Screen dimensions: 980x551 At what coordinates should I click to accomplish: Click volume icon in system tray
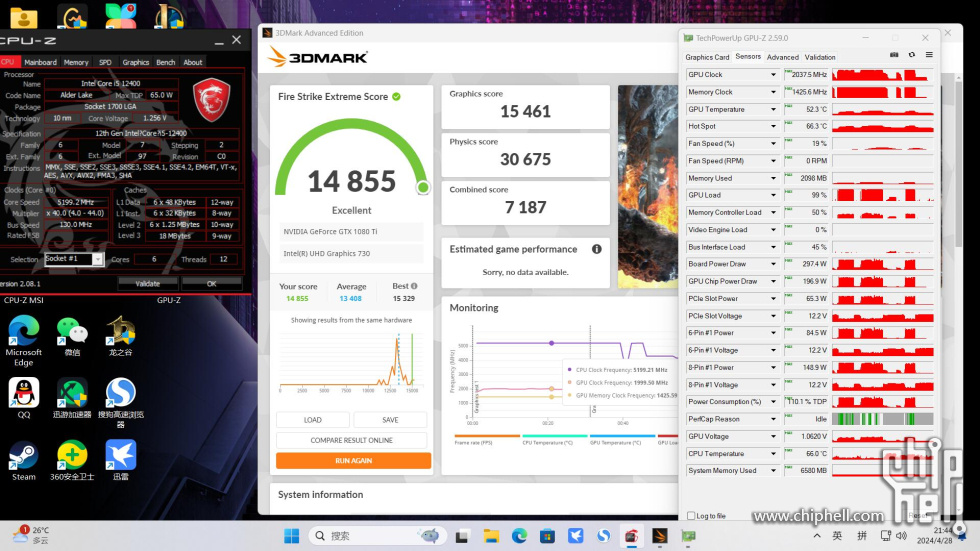point(901,536)
